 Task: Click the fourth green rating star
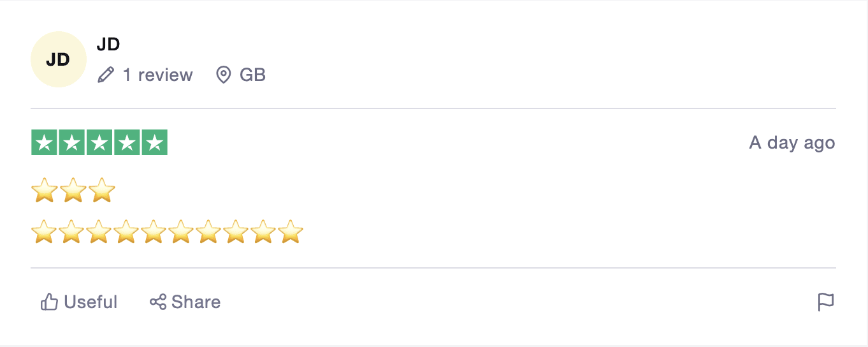(127, 142)
